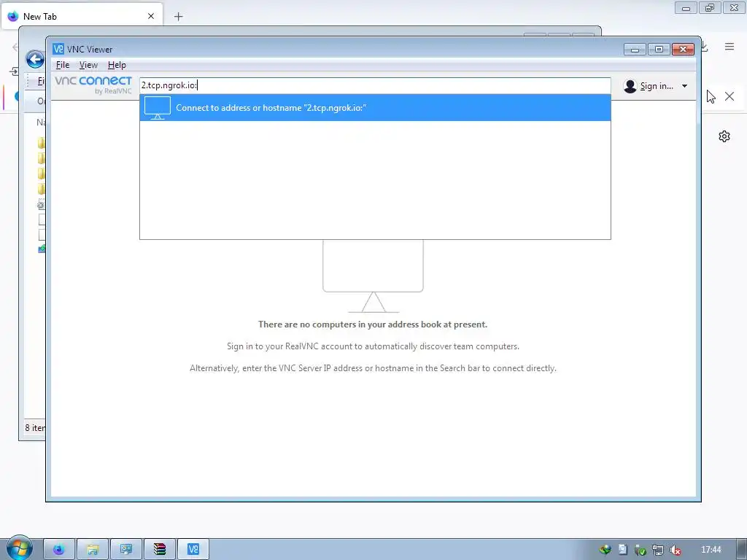Screen dimensions: 747x560
Task: Open the remote desktop taskbar icon
Action: (x=125, y=550)
